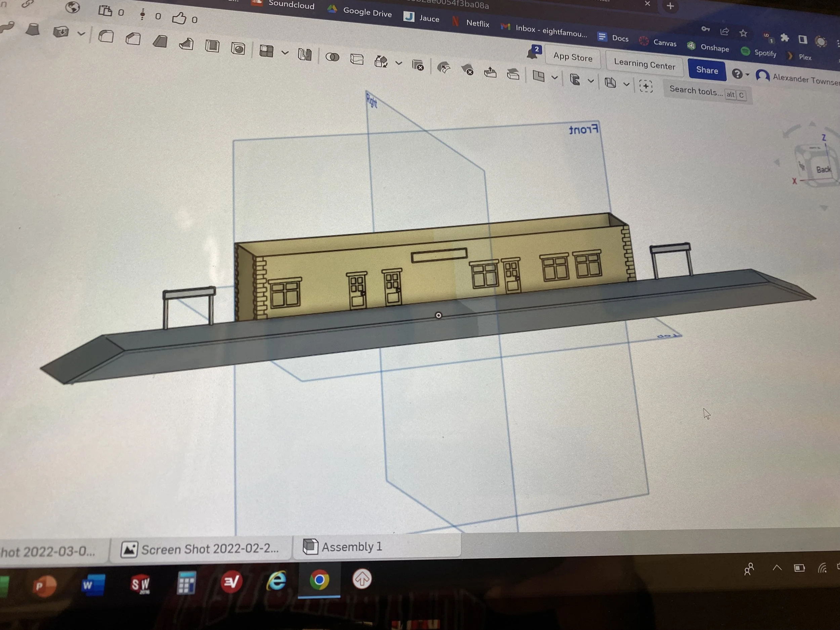
Task: Select the origin point in the model
Action: pyautogui.click(x=438, y=316)
